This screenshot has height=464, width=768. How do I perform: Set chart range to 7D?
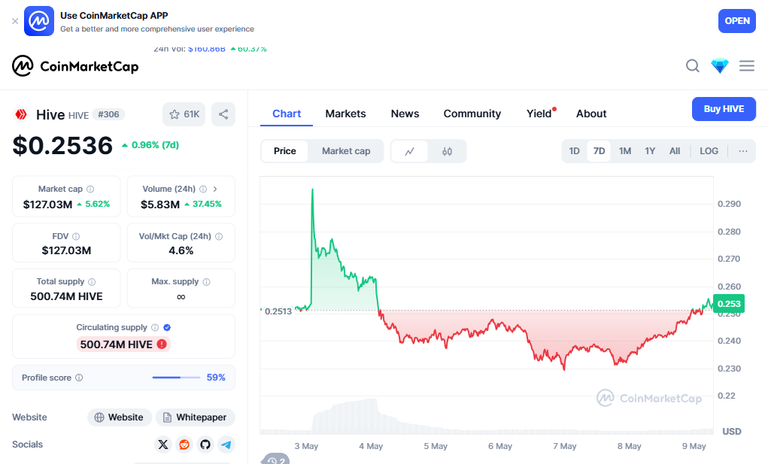(x=599, y=151)
